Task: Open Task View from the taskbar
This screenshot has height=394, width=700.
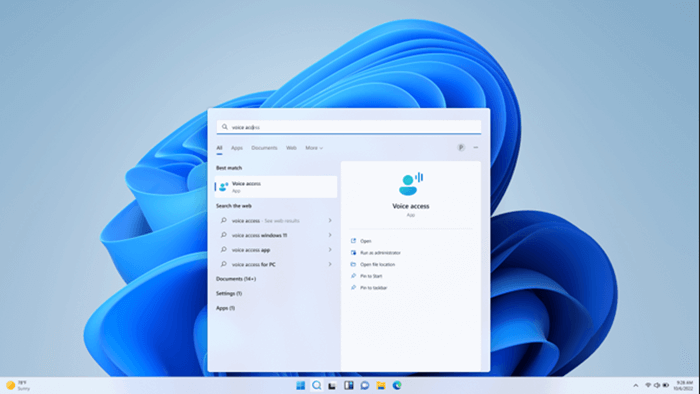Action: 333,386
